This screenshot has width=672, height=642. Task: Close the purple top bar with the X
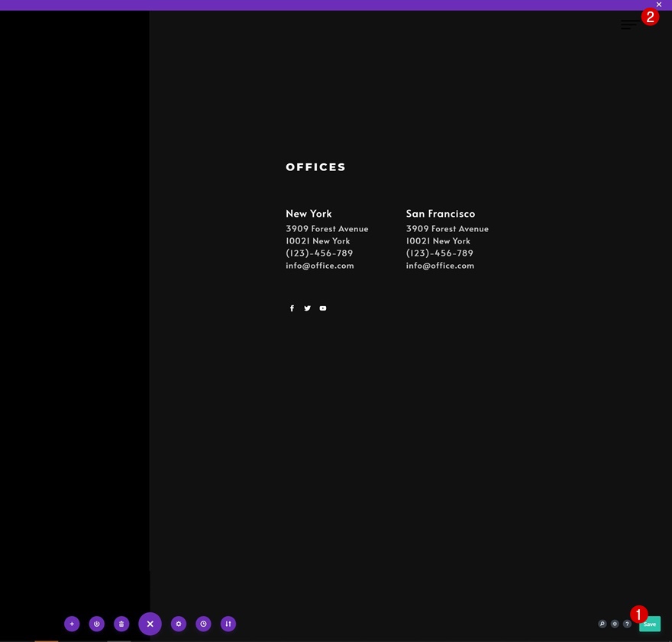click(x=659, y=5)
